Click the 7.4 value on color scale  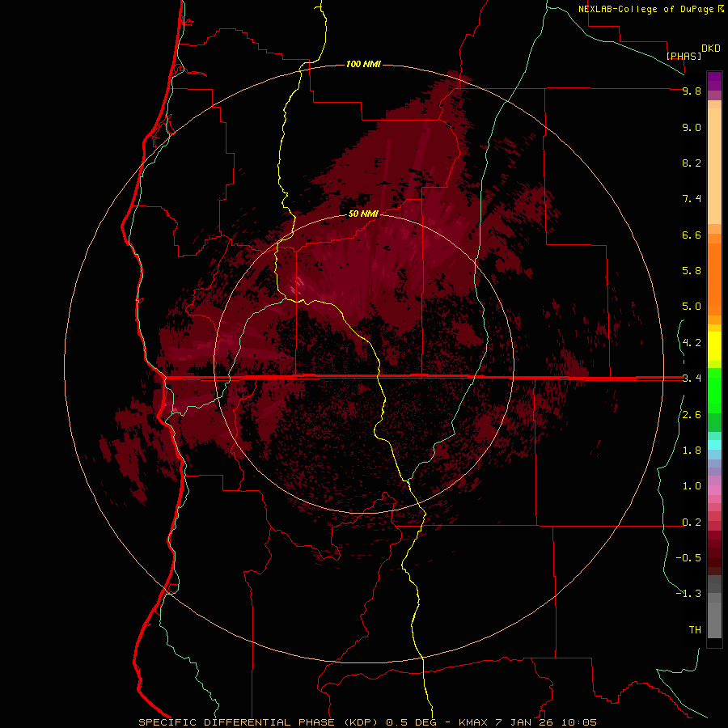(692, 199)
